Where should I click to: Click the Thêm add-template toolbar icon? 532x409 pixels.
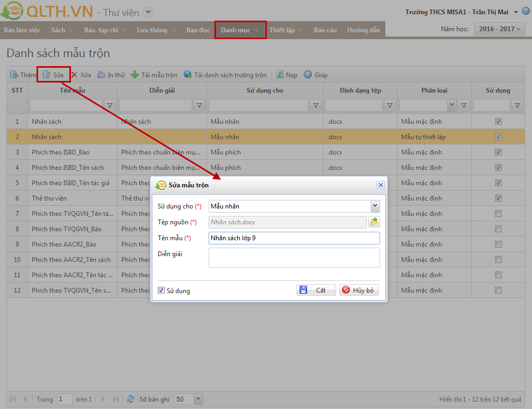[x=14, y=75]
